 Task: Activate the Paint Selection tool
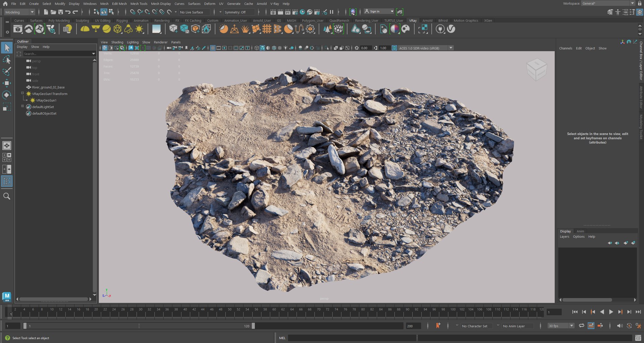(7, 71)
